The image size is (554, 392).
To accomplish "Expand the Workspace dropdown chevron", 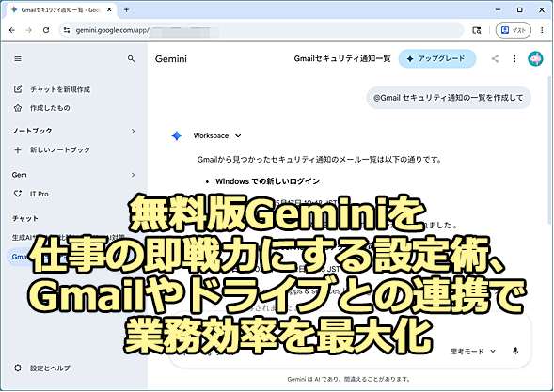I will point(238,136).
